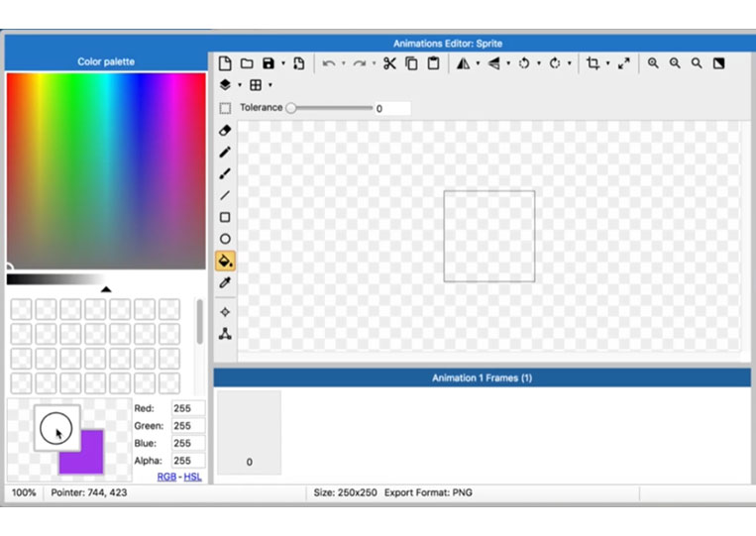756x536 pixels.
Task: Select the Ellipse shape tool
Action: [225, 239]
